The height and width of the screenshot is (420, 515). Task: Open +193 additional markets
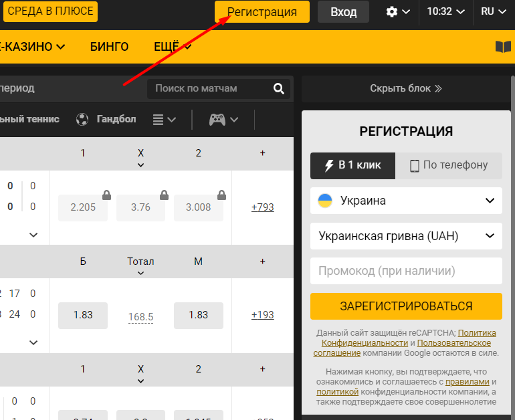[262, 315]
